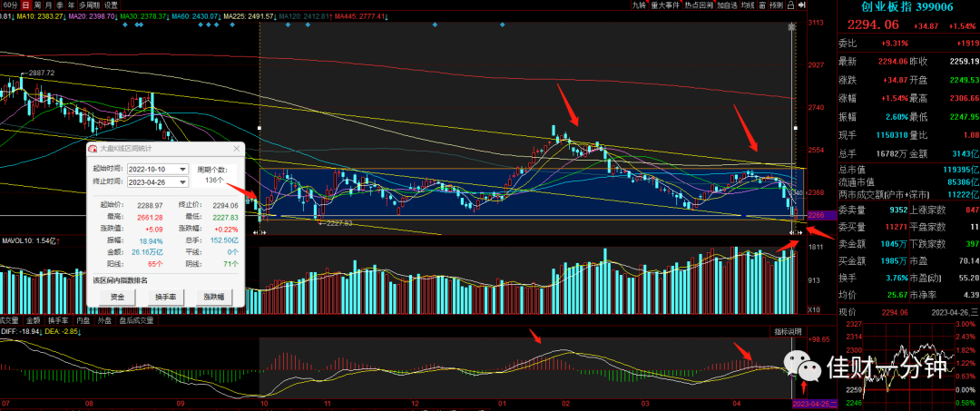Click the MA120 moving average label
Screen dimensions: 980x411
[x=304, y=16]
